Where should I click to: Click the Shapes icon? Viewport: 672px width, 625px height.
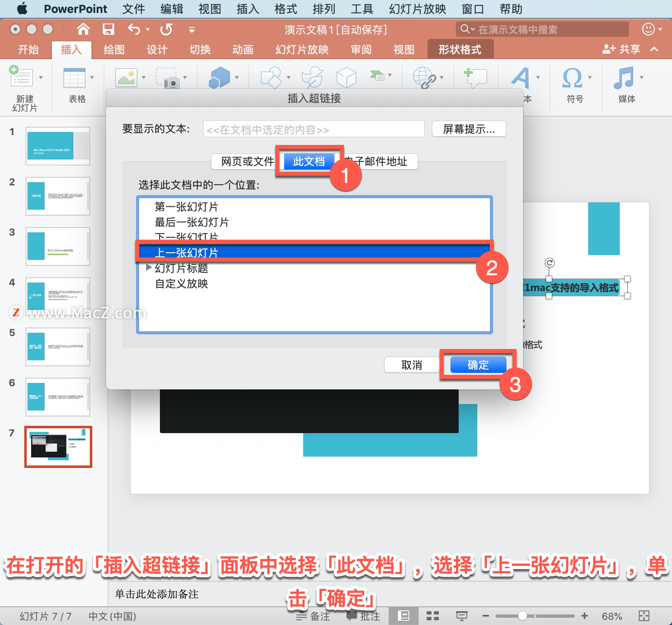271,77
